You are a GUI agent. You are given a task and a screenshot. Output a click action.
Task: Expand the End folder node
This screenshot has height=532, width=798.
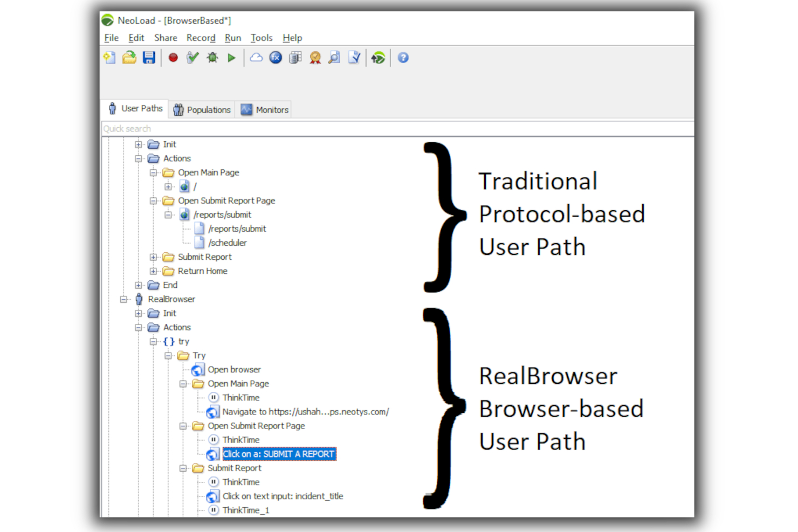pyautogui.click(x=139, y=285)
